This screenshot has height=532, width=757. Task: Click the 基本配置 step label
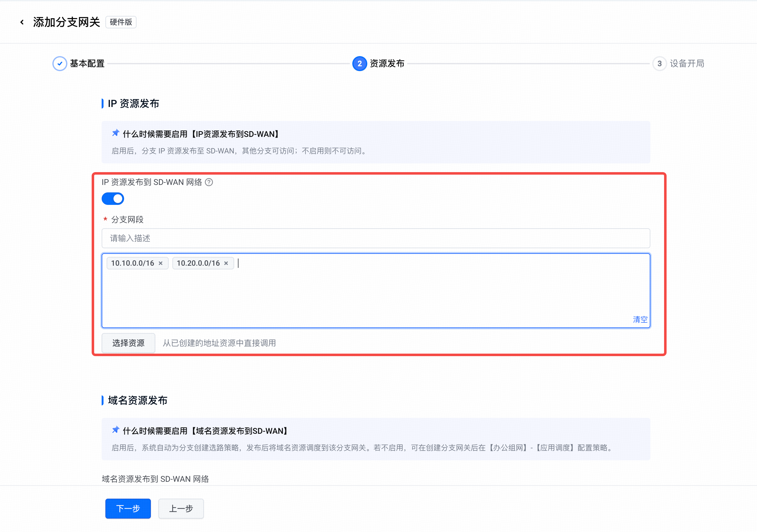(x=87, y=63)
